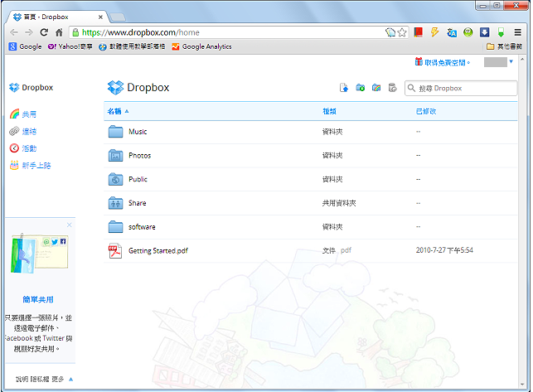The height and width of the screenshot is (392, 533).
Task: Open the other bookmarks folder
Action: [x=504, y=46]
